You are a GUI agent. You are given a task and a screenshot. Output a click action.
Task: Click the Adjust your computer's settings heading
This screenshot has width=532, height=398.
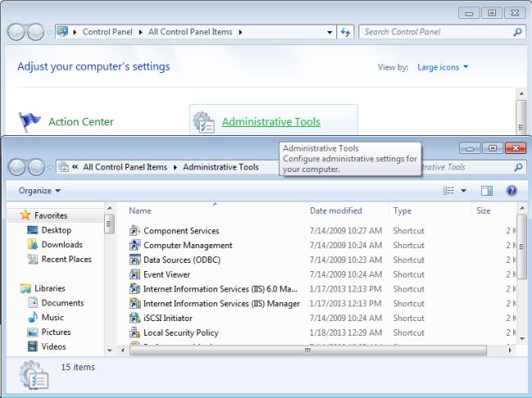click(x=93, y=66)
